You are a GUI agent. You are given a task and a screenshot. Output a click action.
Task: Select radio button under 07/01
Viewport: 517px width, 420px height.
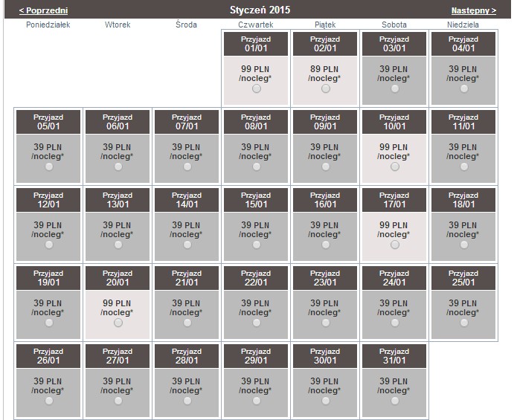187,167
